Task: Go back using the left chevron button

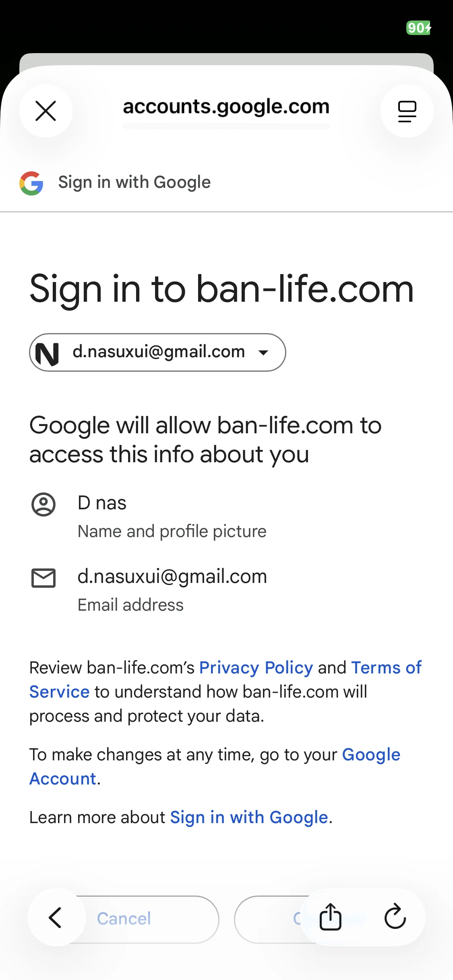Action: pyautogui.click(x=56, y=918)
